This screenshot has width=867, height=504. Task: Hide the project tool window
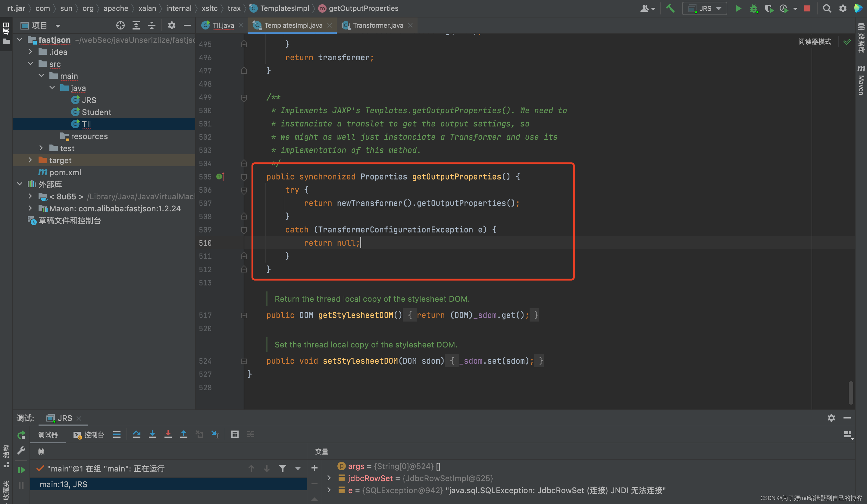point(187,25)
